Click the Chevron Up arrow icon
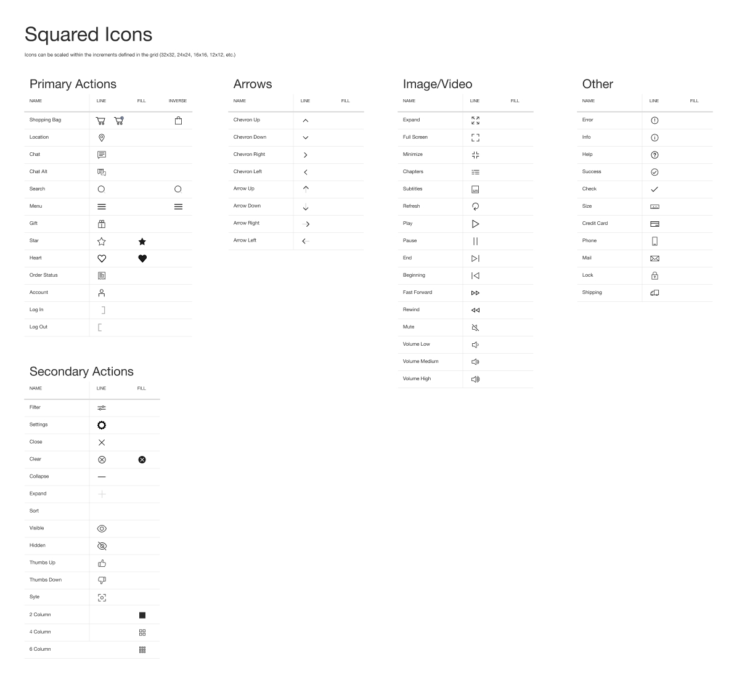 (306, 121)
